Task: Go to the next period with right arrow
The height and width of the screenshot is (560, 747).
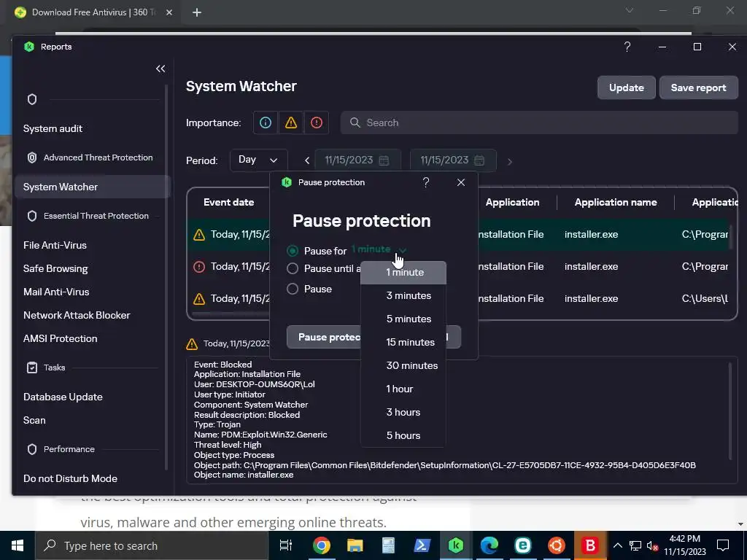Action: (509, 161)
